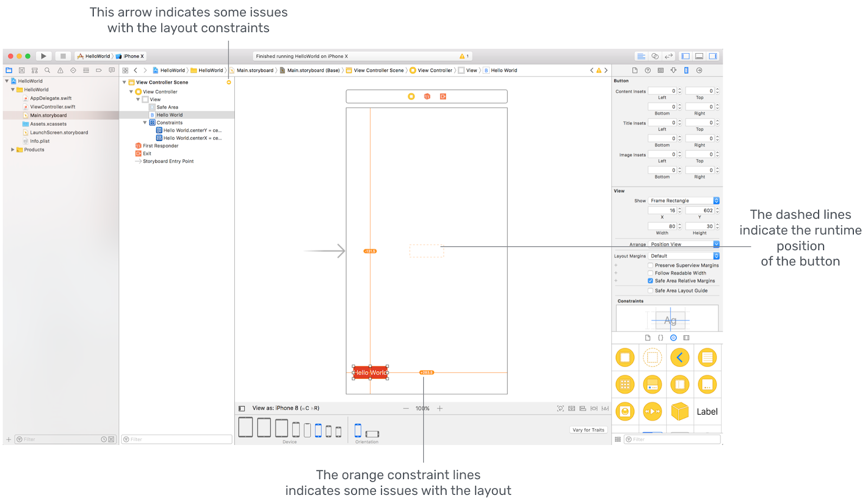The width and height of the screenshot is (868, 503).
Task: Toggle the document outline button
Action: click(242, 408)
